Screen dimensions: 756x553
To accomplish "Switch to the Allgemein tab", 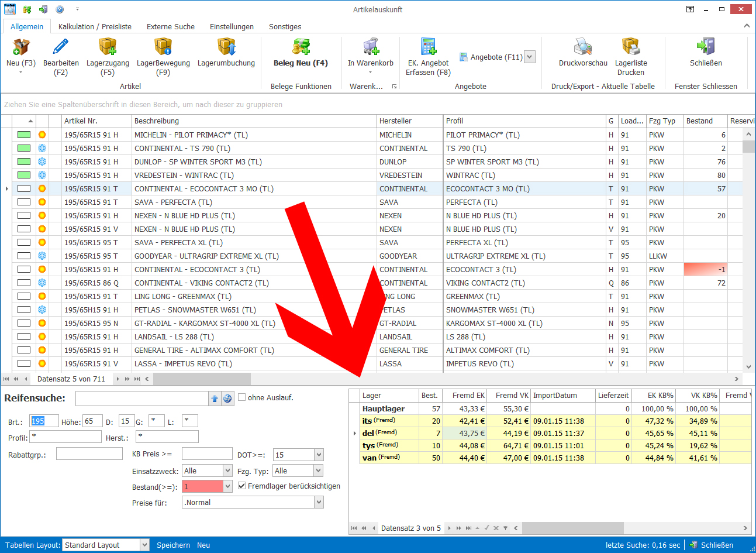I will [x=27, y=26].
